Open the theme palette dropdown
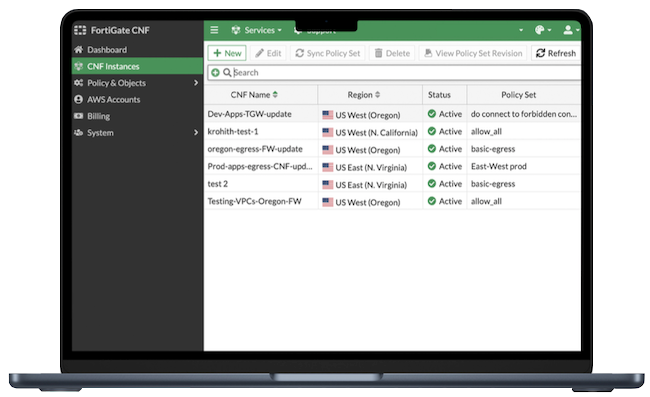Viewport: 650px width, 397px height. pyautogui.click(x=543, y=30)
